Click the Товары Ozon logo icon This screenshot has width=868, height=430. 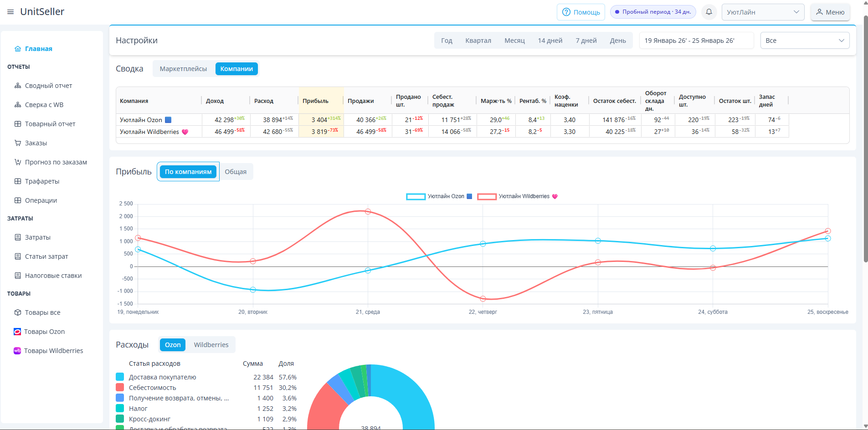[17, 332]
